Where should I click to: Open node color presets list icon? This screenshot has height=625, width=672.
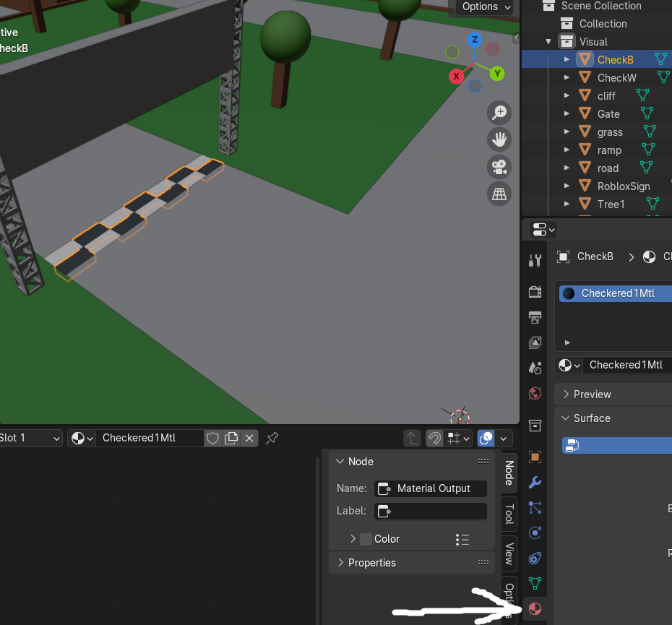pos(462,539)
